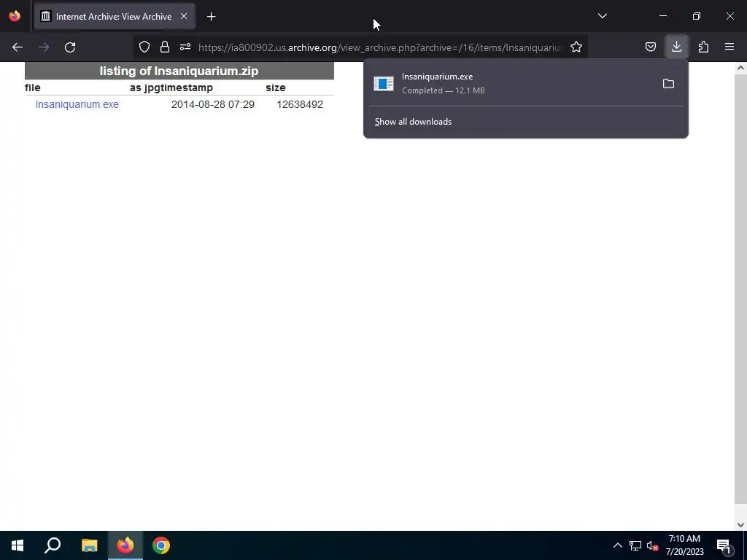Click Firefox icon in the taskbar
This screenshot has width=747, height=560.
(125, 545)
